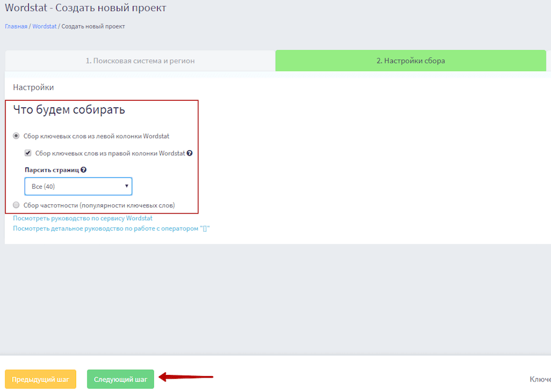Open help icon beside Парсить страниц label

coord(83,170)
